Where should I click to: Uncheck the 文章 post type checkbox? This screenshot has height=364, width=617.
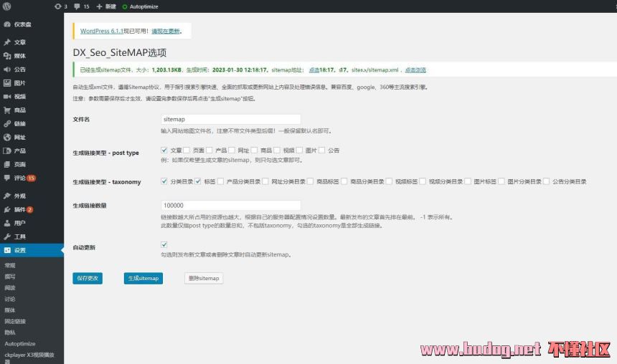pyautogui.click(x=164, y=150)
